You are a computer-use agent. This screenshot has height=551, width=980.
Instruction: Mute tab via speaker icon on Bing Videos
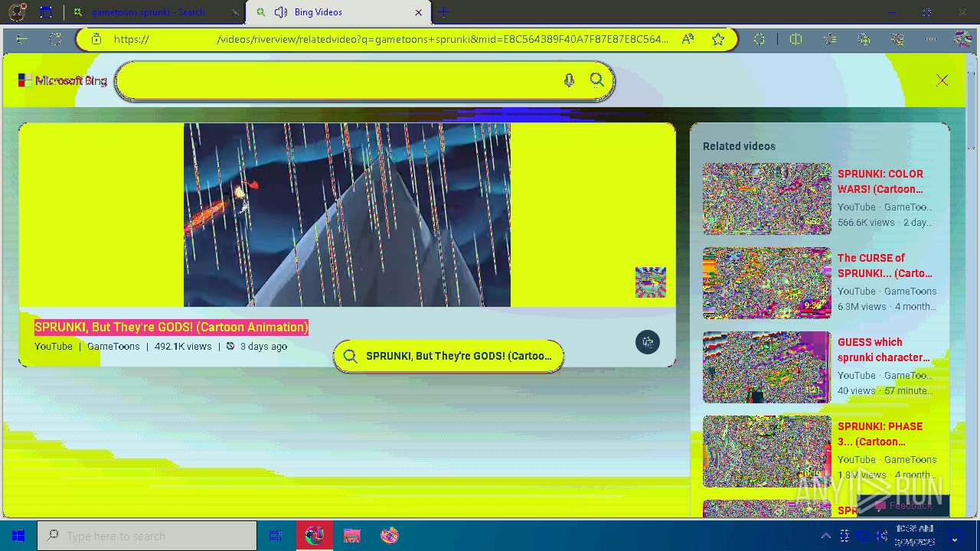[x=280, y=12]
